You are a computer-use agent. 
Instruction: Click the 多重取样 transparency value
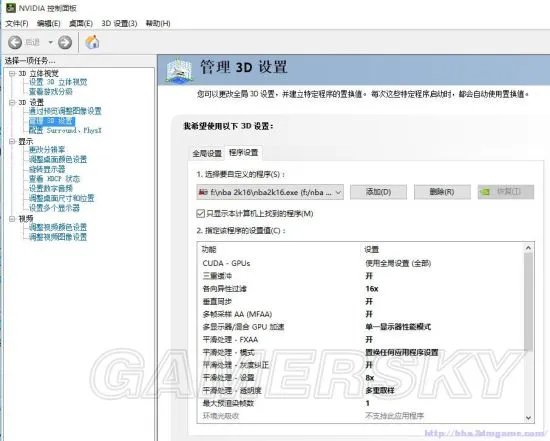[380, 390]
